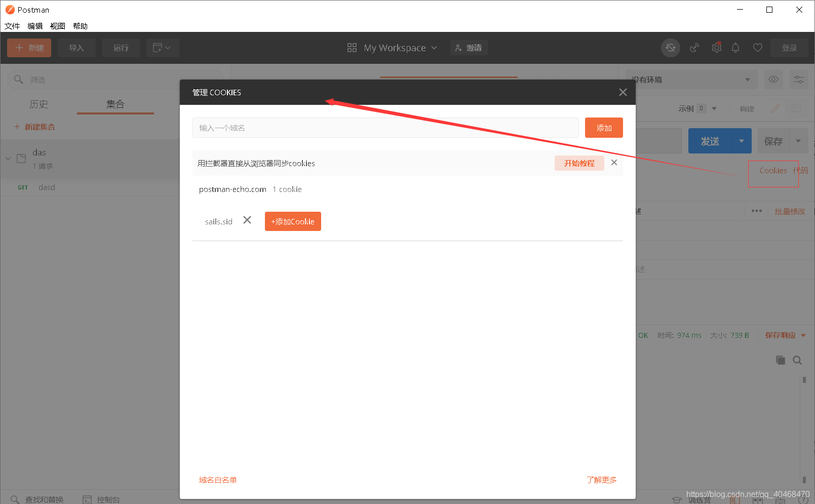Click the sync status icon
Viewport: 815px width, 504px height.
pos(671,48)
